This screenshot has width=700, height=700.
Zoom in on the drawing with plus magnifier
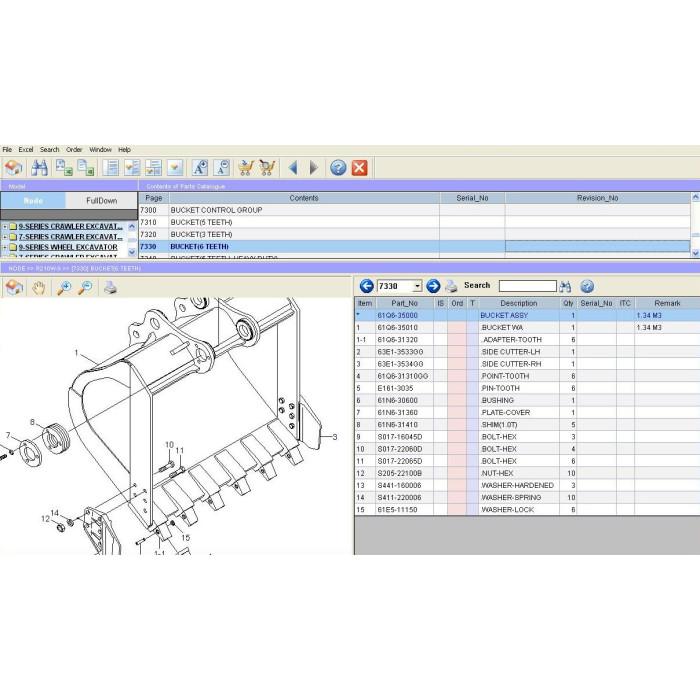click(64, 288)
